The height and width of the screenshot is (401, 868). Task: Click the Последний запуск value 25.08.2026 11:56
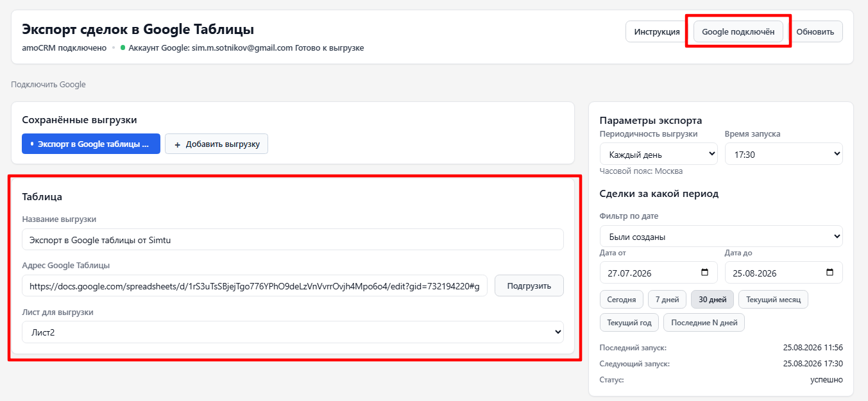pos(813,348)
